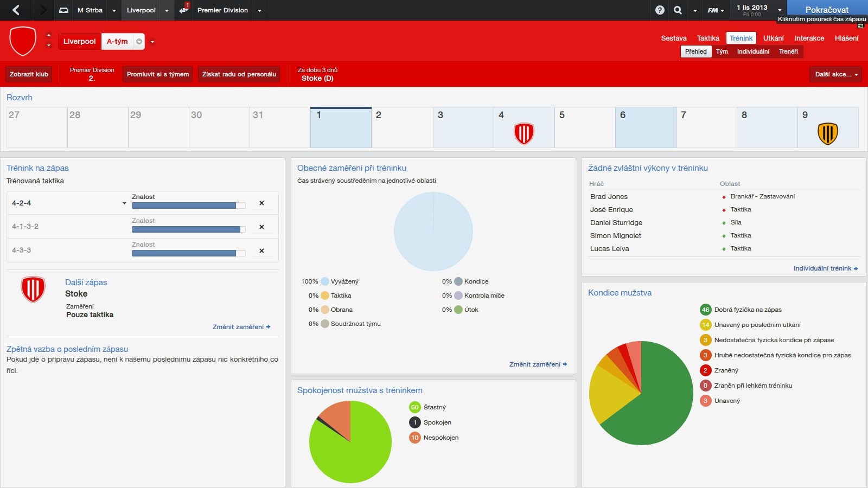Go back using the left arrow

[x=16, y=10]
